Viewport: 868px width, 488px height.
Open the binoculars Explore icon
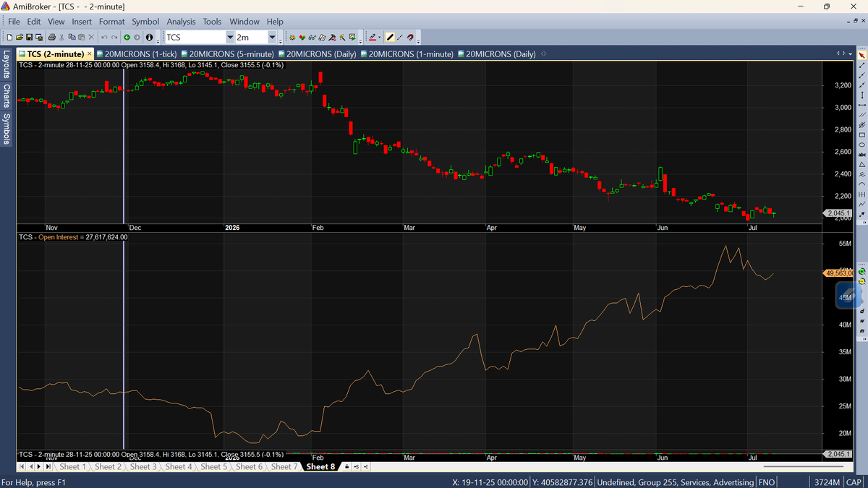pos(312,37)
